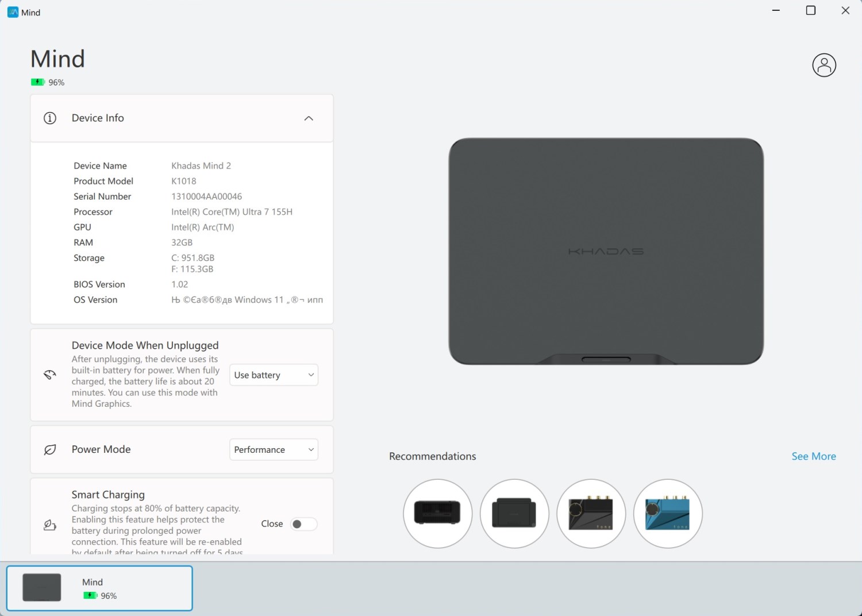The height and width of the screenshot is (616, 862).
Task: Click the BIOS version 1.02 value
Action: [180, 284]
